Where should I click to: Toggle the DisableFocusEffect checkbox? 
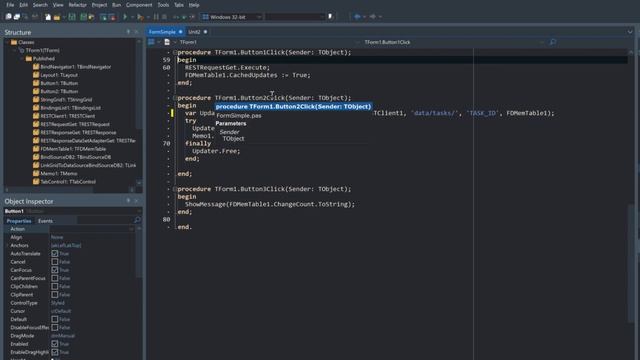pos(55,327)
